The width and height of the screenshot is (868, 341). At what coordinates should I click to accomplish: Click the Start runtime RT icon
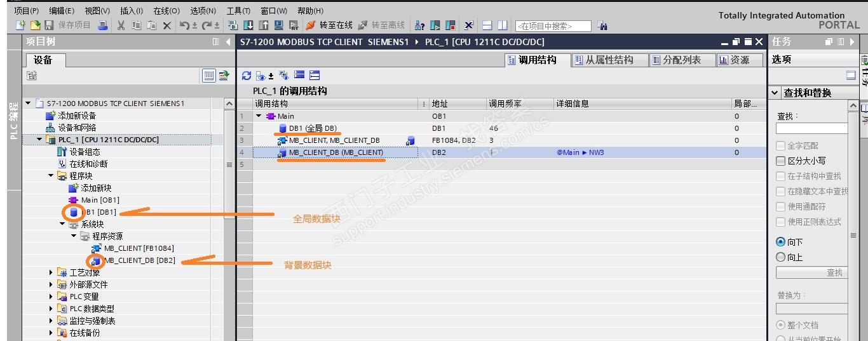[x=294, y=25]
